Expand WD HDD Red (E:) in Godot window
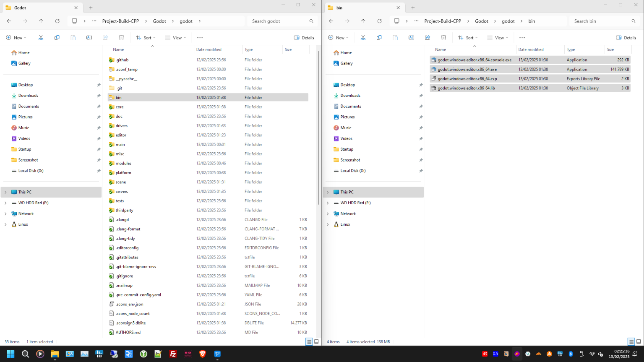 click(x=5, y=203)
